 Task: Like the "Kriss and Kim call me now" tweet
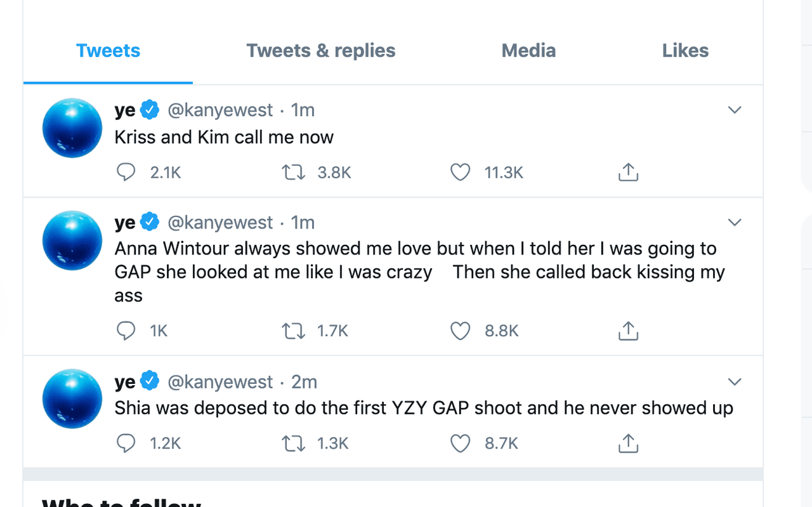[x=460, y=172]
